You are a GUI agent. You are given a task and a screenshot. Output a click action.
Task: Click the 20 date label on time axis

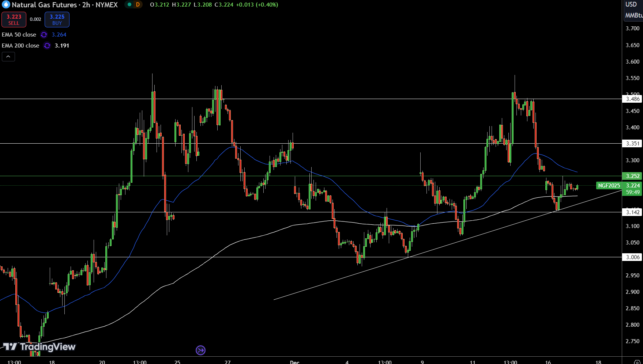coord(102,362)
